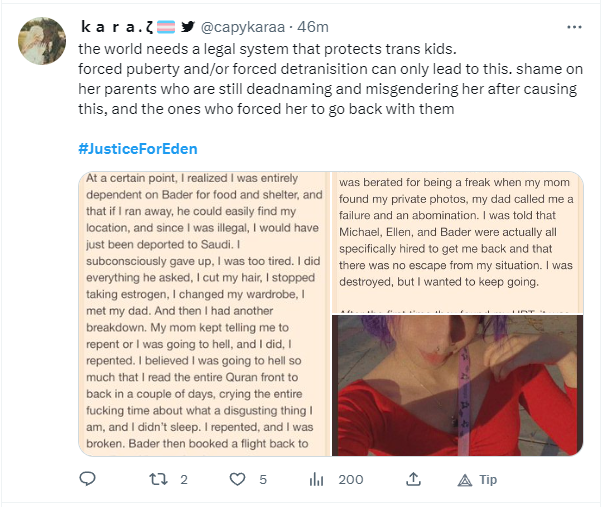Image resolution: width=601 pixels, height=507 pixels.
Task: Click the tweet body text to expand it
Action: click(330, 79)
